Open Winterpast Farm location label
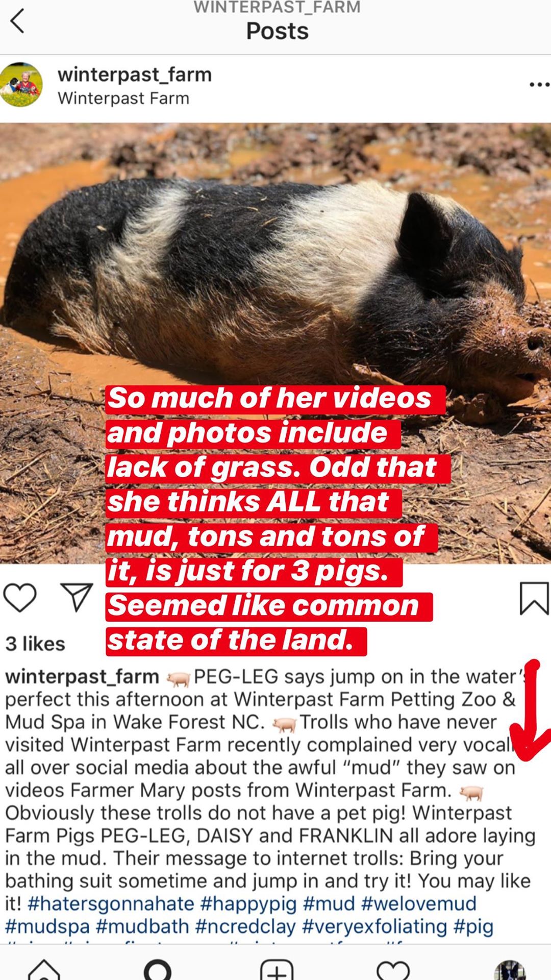551x980 pixels. coord(123,98)
